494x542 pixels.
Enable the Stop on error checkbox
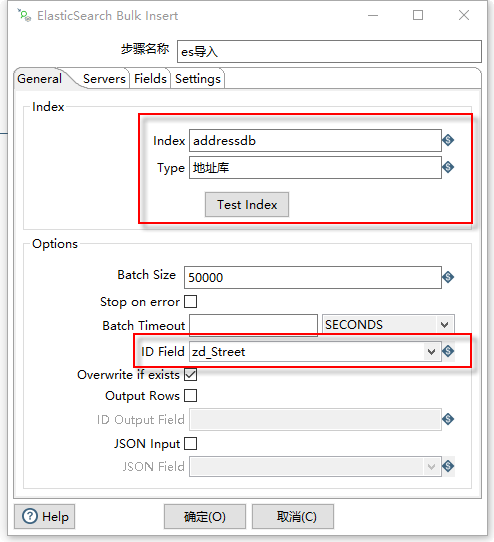[x=190, y=301]
